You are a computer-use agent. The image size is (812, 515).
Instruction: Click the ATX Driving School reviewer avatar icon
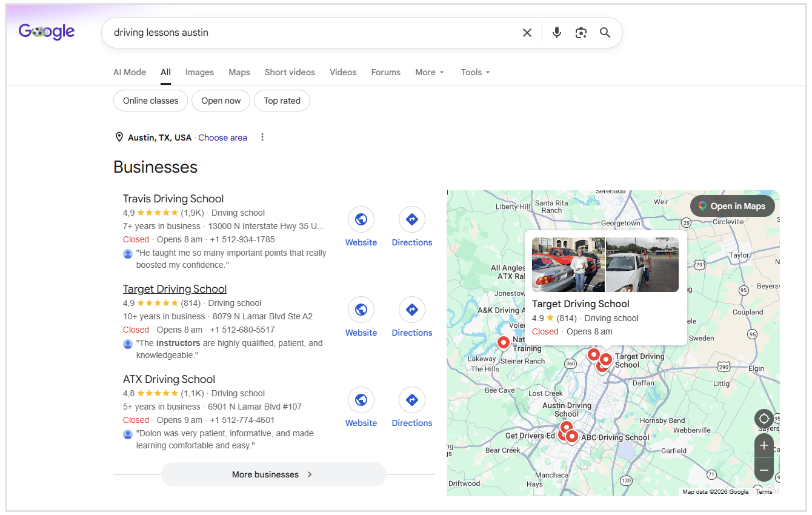(x=128, y=434)
